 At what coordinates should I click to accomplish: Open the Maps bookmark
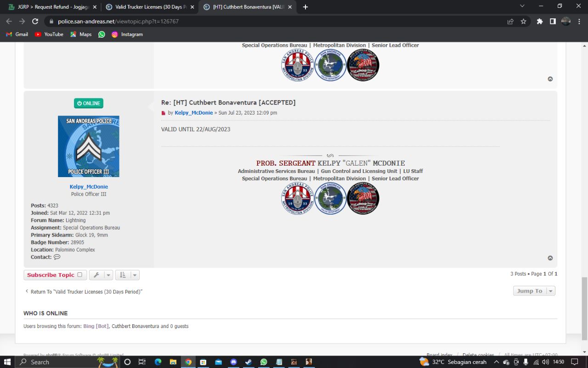pyautogui.click(x=81, y=34)
